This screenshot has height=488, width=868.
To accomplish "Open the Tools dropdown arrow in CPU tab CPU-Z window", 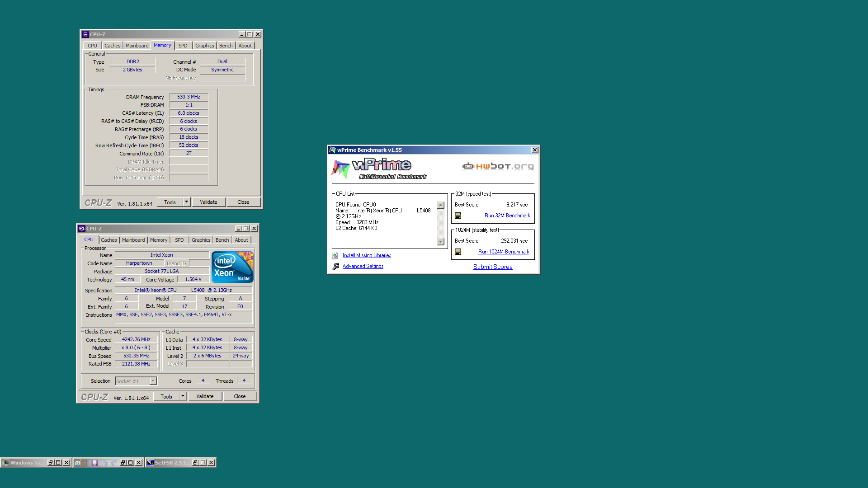I will 183,396.
